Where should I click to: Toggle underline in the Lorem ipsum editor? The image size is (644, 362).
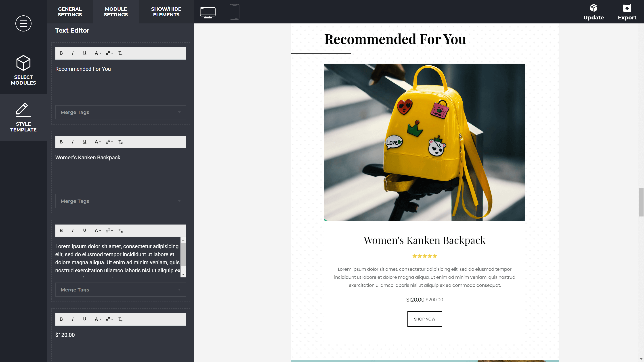pos(84,231)
